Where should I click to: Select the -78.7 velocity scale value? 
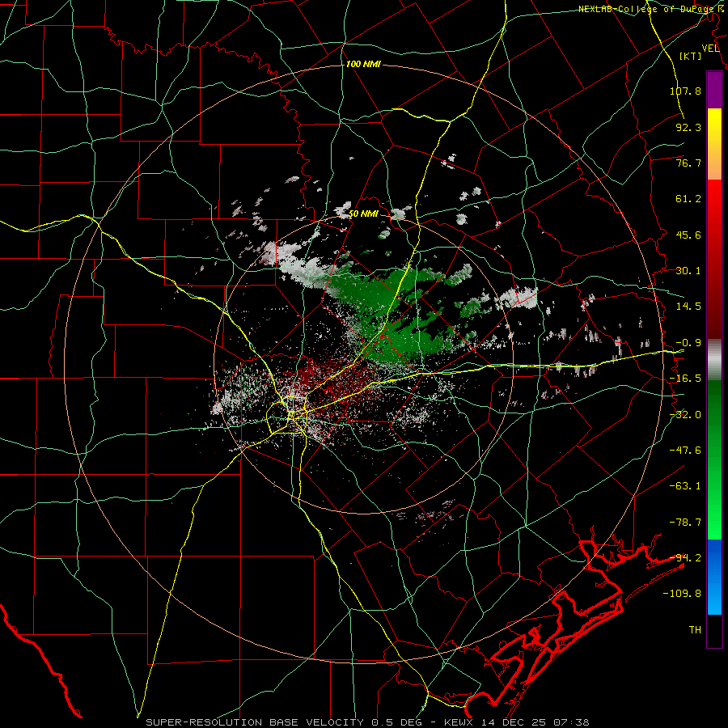685,523
